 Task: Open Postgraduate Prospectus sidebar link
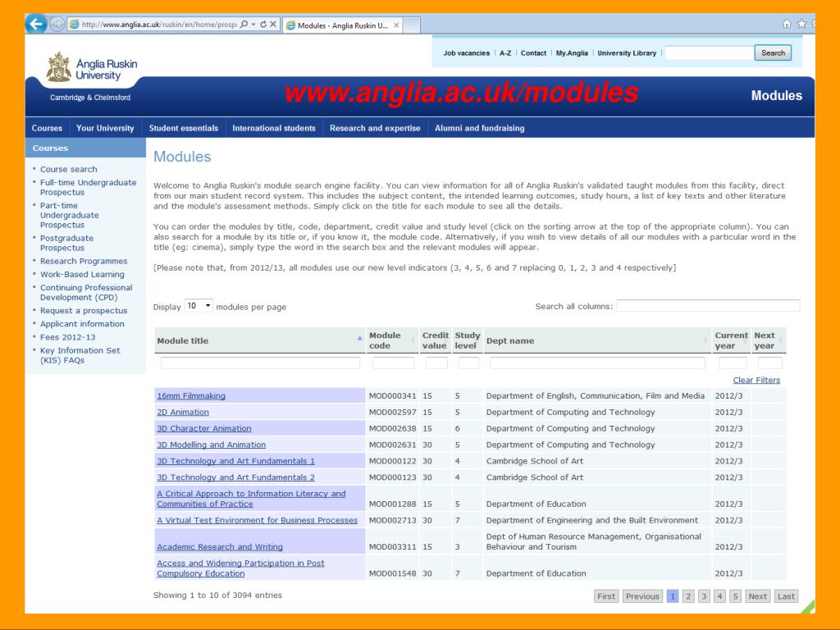pos(66,243)
